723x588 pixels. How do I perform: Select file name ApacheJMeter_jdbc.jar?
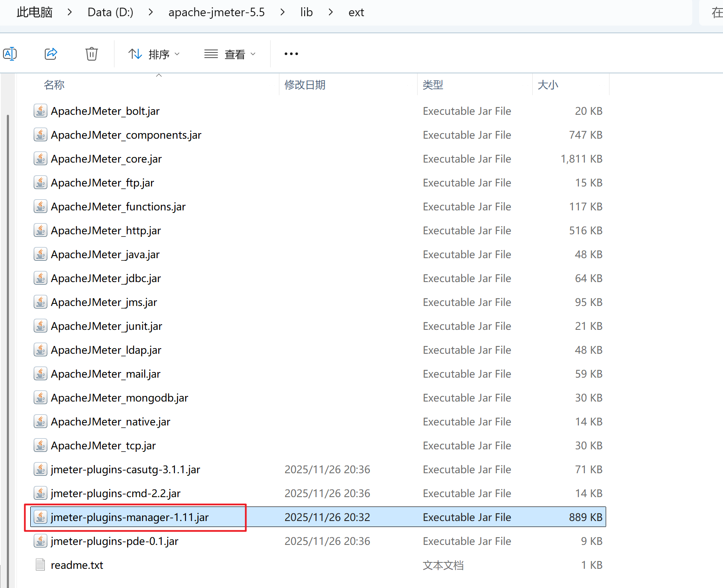tap(106, 278)
